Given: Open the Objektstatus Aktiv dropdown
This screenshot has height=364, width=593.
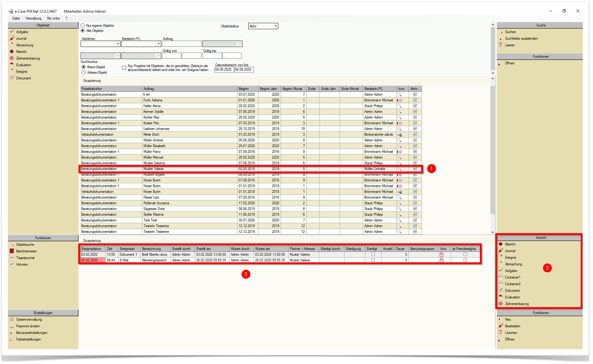Looking at the screenshot, I should tap(275, 26).
